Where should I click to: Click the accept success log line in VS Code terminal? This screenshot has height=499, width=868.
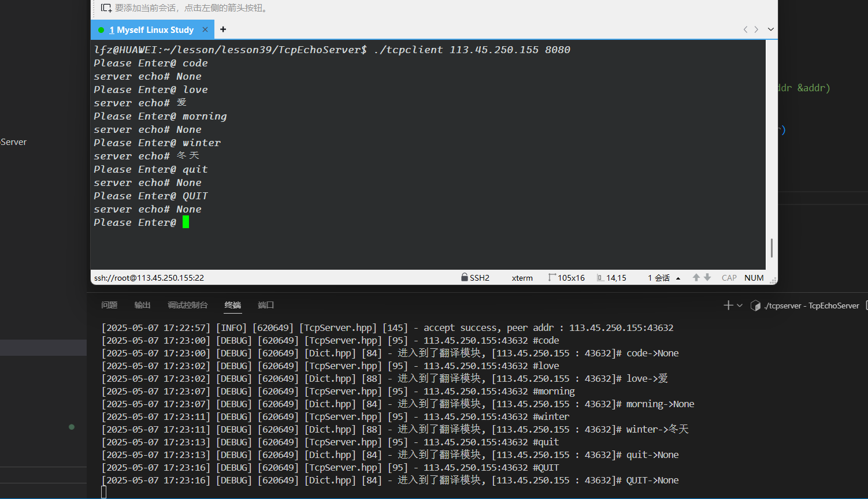(387, 327)
